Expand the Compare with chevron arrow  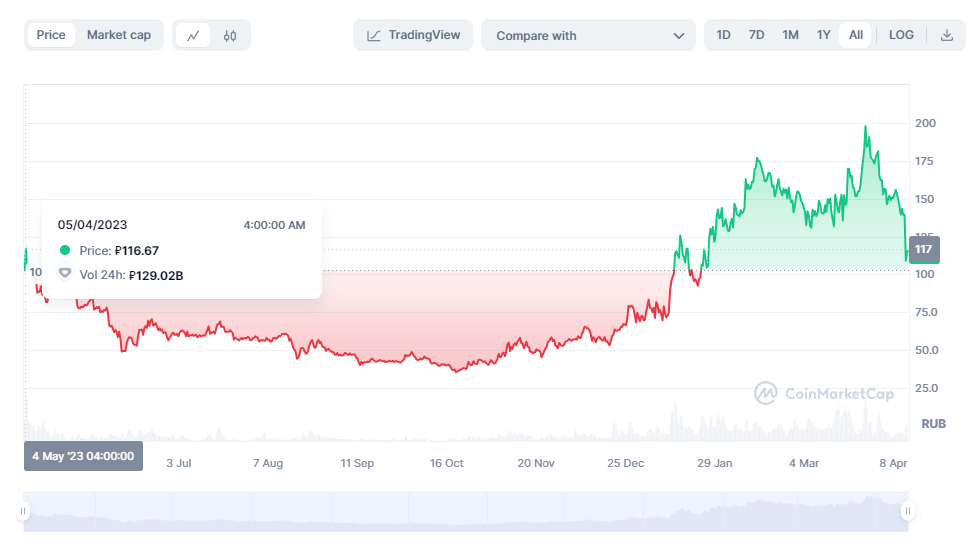(x=679, y=36)
